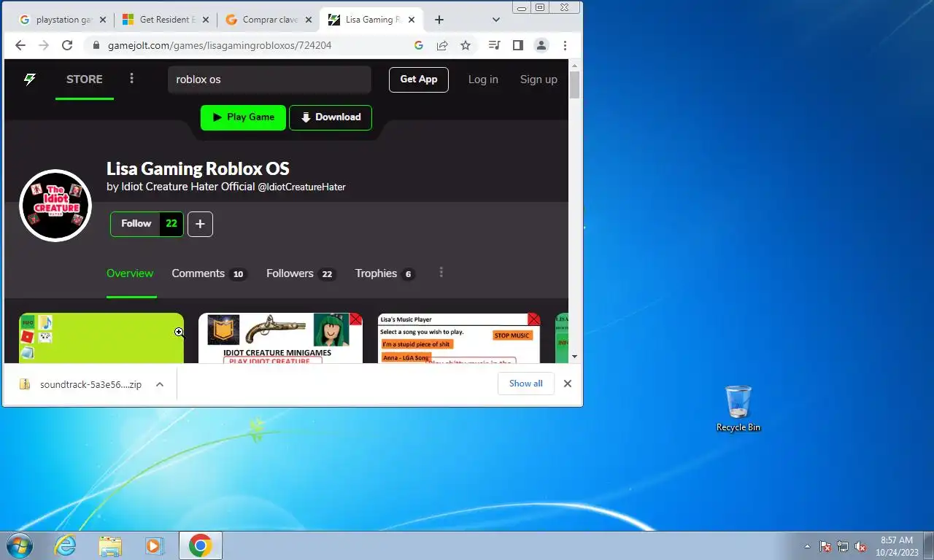
Task: Open the Recycle Bin on desktop
Action: (738, 409)
